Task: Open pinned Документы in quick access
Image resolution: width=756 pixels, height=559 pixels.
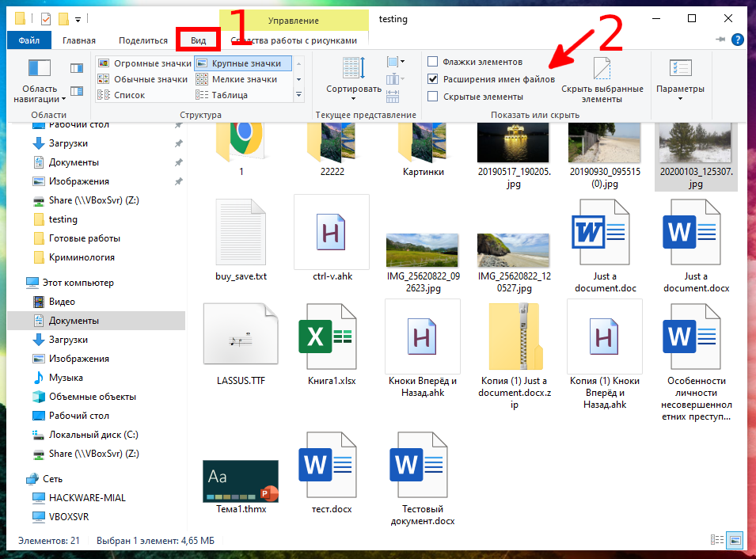Action: click(x=74, y=162)
